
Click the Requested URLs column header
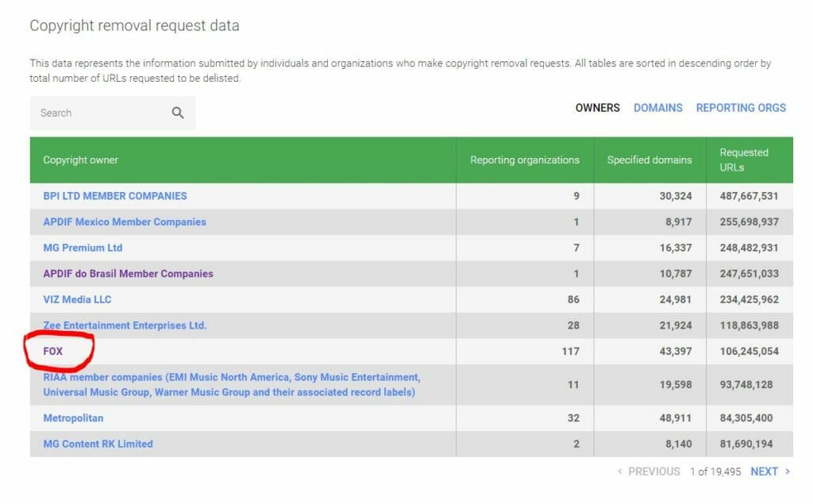744,160
